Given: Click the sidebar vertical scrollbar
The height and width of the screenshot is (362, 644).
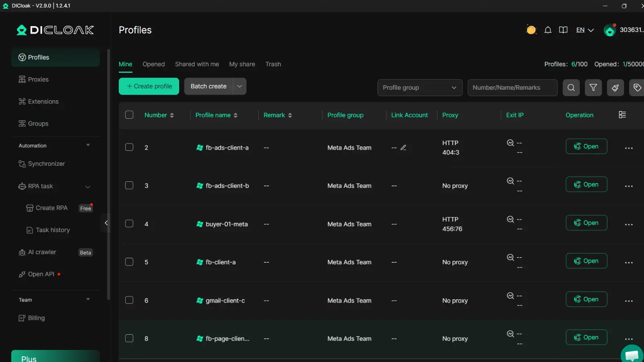Looking at the screenshot, I should point(108,175).
